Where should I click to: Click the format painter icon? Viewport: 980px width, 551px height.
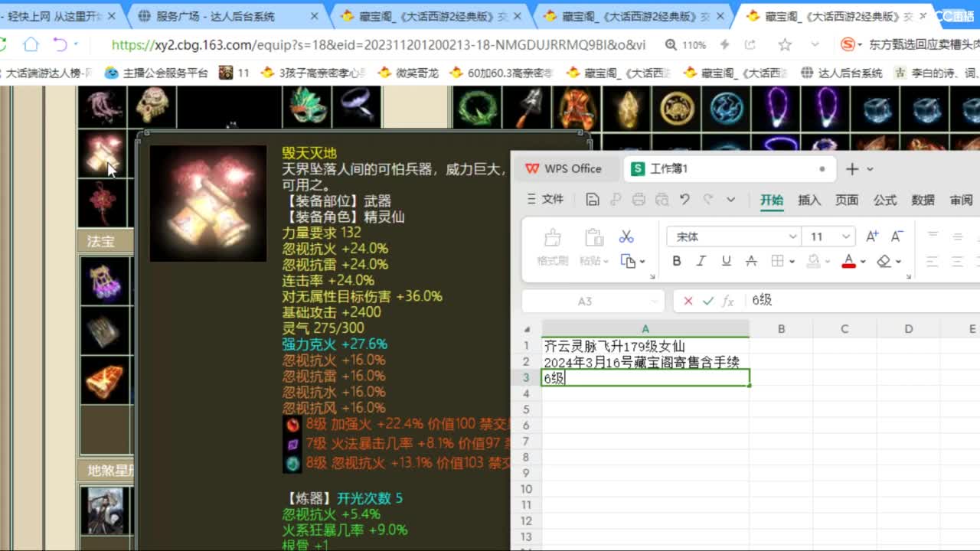(551, 237)
